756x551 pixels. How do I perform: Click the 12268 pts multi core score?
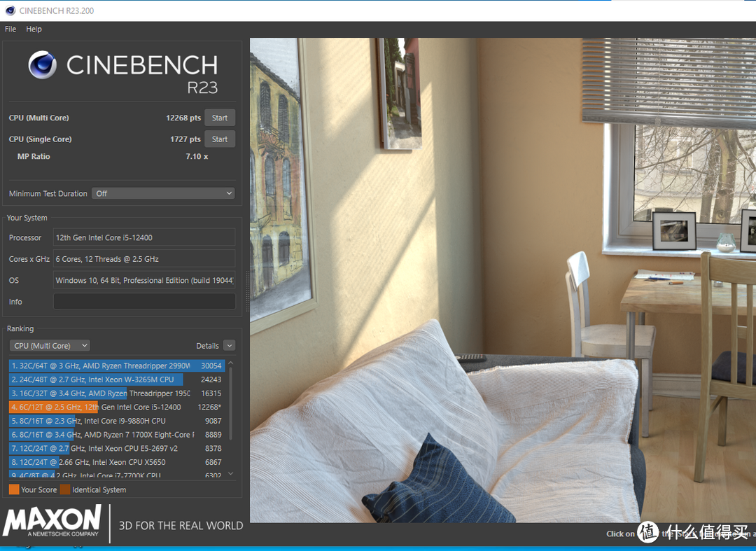pos(183,118)
